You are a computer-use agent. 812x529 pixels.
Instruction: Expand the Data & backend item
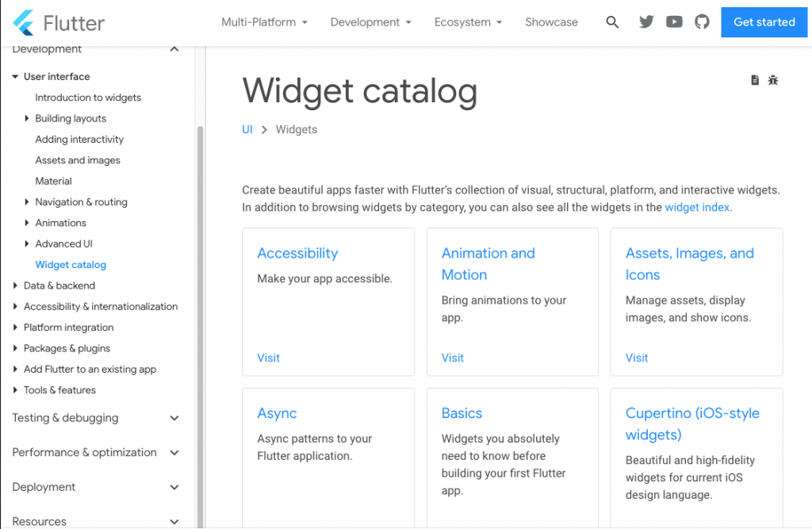[15, 286]
